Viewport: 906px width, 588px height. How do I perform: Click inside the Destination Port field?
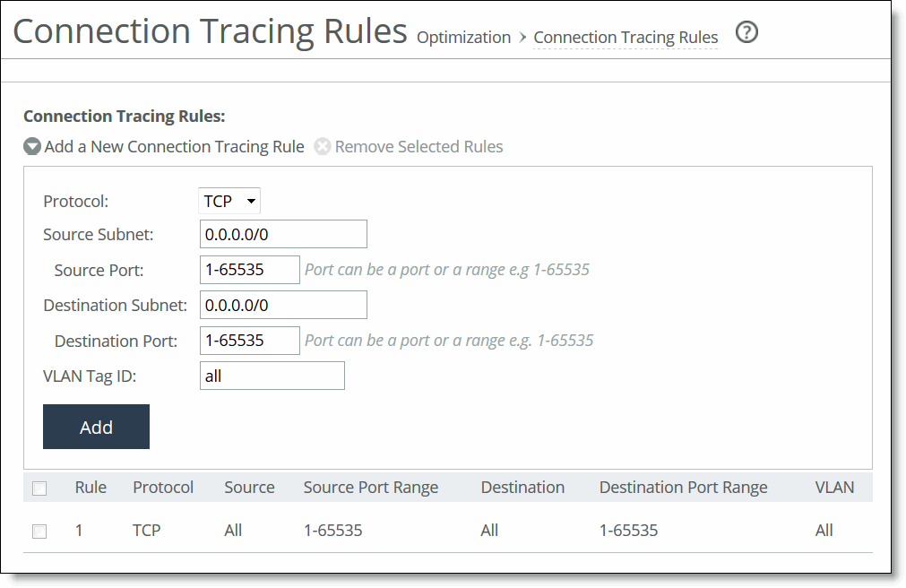[249, 341]
